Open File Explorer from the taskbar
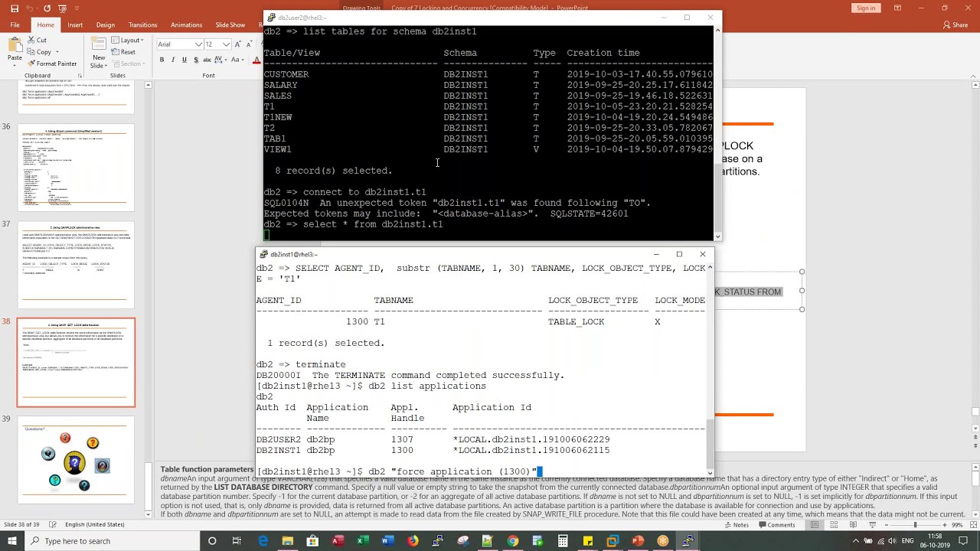Screen dimensions: 980x551 pos(287,541)
